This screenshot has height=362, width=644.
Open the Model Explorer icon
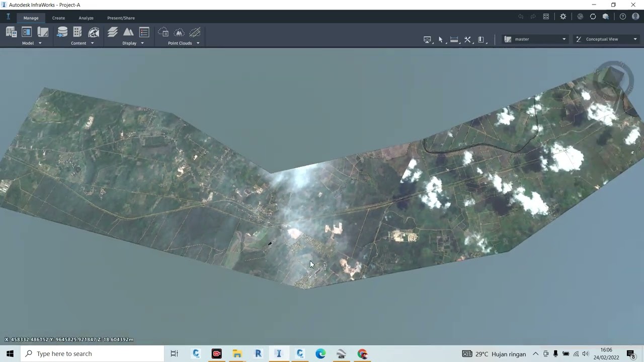pyautogui.click(x=11, y=33)
